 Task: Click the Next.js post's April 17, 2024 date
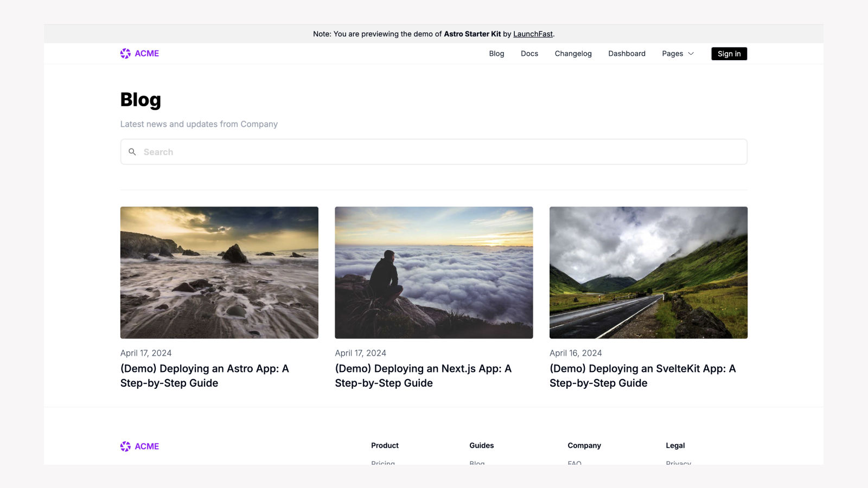point(360,353)
